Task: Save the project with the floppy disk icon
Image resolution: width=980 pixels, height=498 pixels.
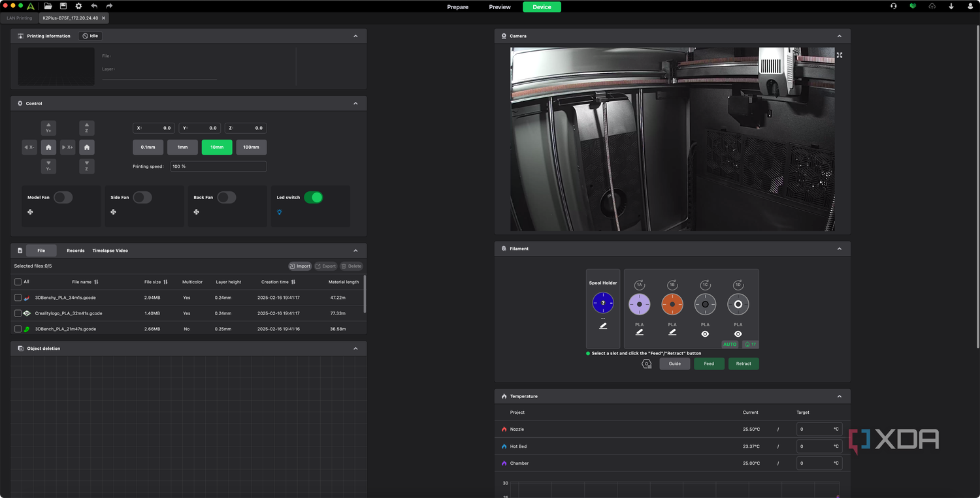Action: (x=63, y=6)
